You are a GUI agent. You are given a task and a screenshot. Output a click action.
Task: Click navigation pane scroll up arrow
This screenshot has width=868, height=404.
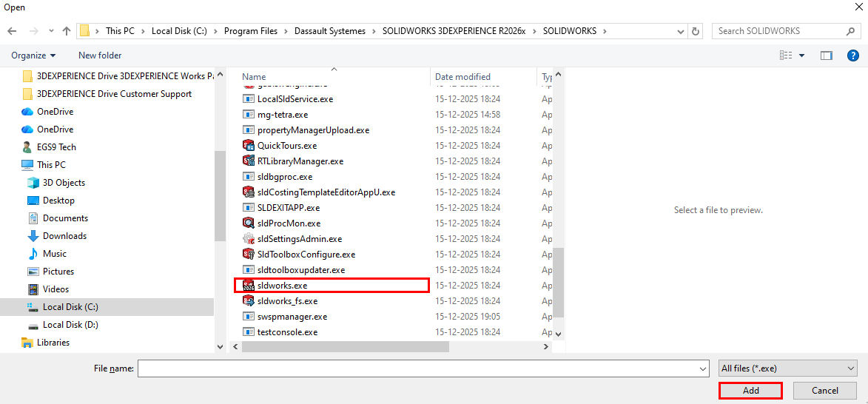tap(220, 73)
